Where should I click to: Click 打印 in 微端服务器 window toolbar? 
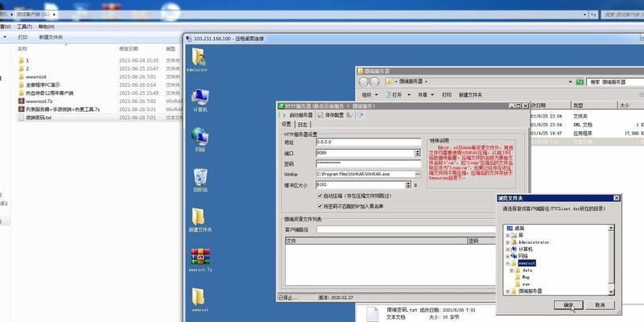[x=447, y=95]
